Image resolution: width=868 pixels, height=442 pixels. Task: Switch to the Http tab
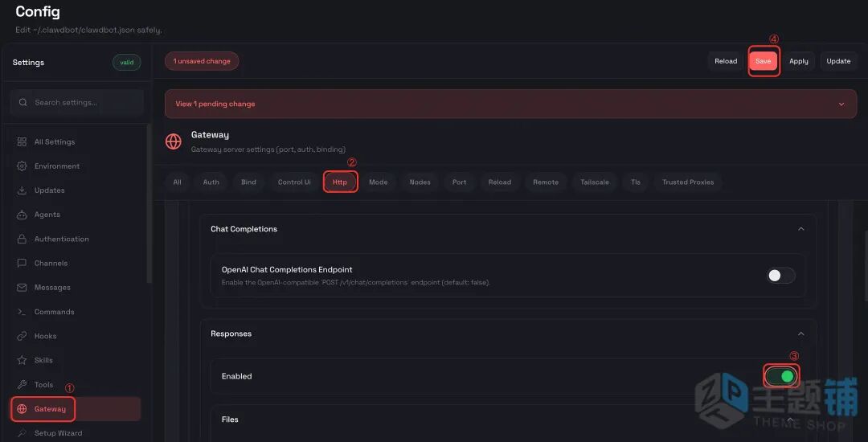[x=340, y=182]
